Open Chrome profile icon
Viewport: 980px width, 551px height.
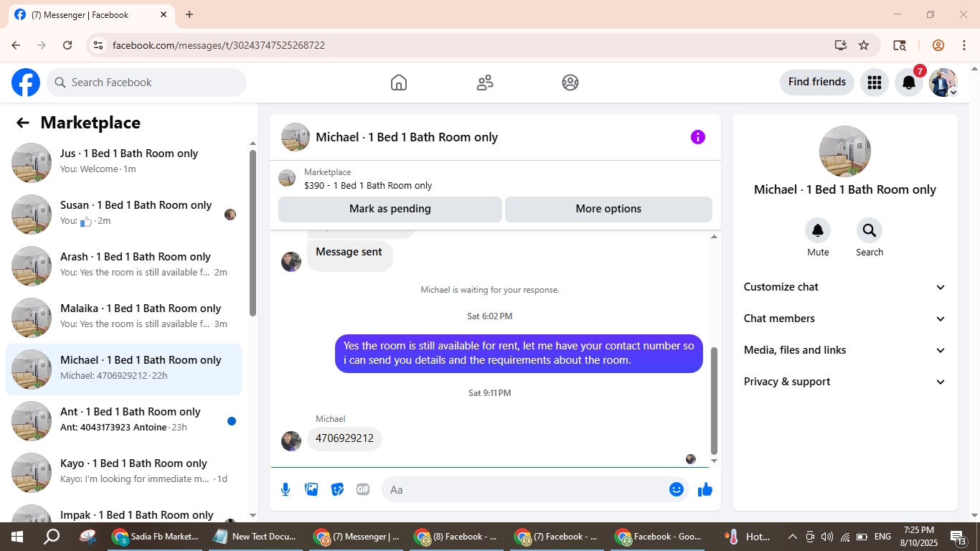(x=938, y=45)
